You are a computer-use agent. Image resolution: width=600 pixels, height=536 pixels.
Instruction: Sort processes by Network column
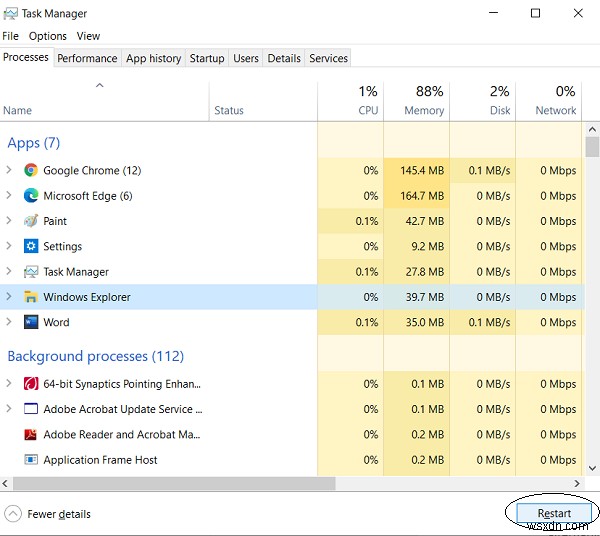(548, 102)
